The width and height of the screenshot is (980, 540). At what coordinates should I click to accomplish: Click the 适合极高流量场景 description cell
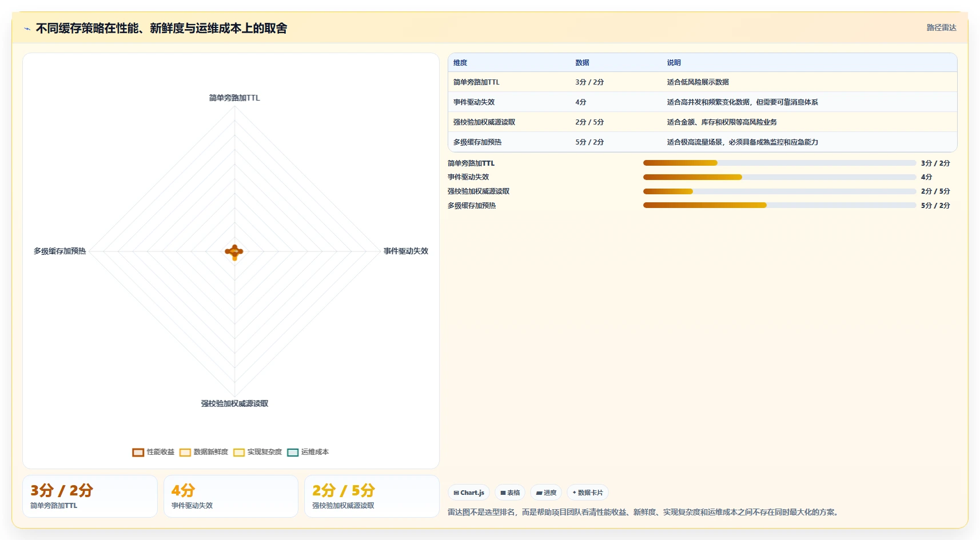click(x=742, y=142)
